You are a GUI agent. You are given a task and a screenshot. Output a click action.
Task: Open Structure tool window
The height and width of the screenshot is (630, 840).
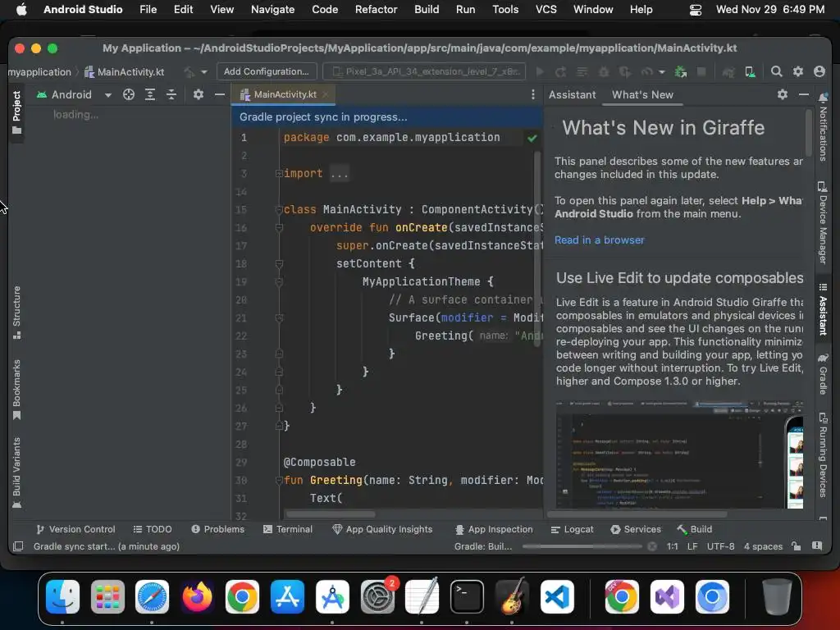point(16,313)
